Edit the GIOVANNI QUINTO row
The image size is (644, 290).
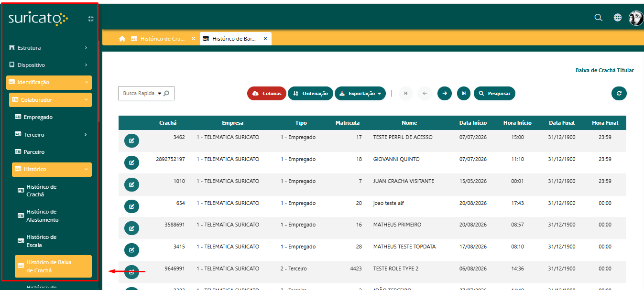131,162
